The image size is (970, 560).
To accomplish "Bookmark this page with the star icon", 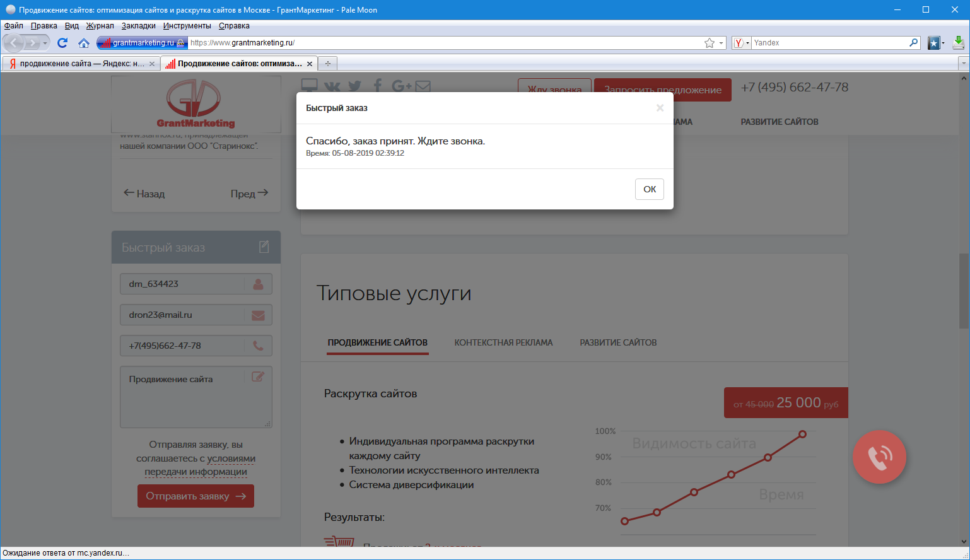I will pos(710,43).
